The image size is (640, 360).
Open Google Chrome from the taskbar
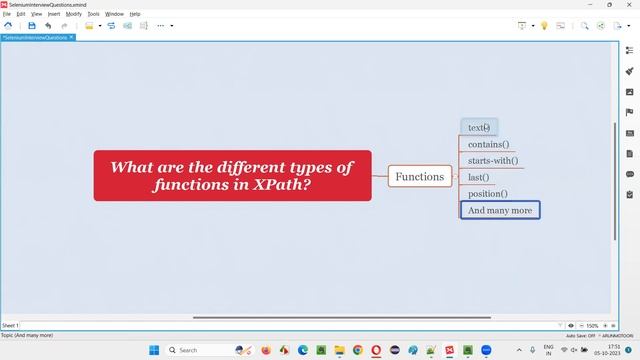358,350
